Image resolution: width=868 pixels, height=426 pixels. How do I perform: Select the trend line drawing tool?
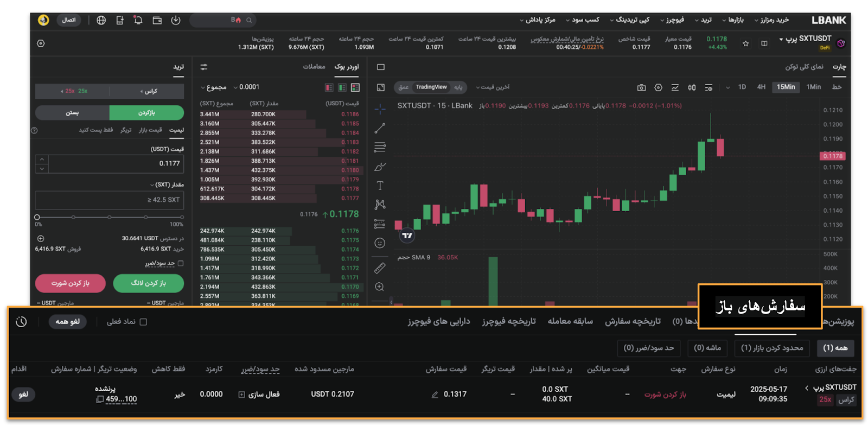[x=380, y=129]
